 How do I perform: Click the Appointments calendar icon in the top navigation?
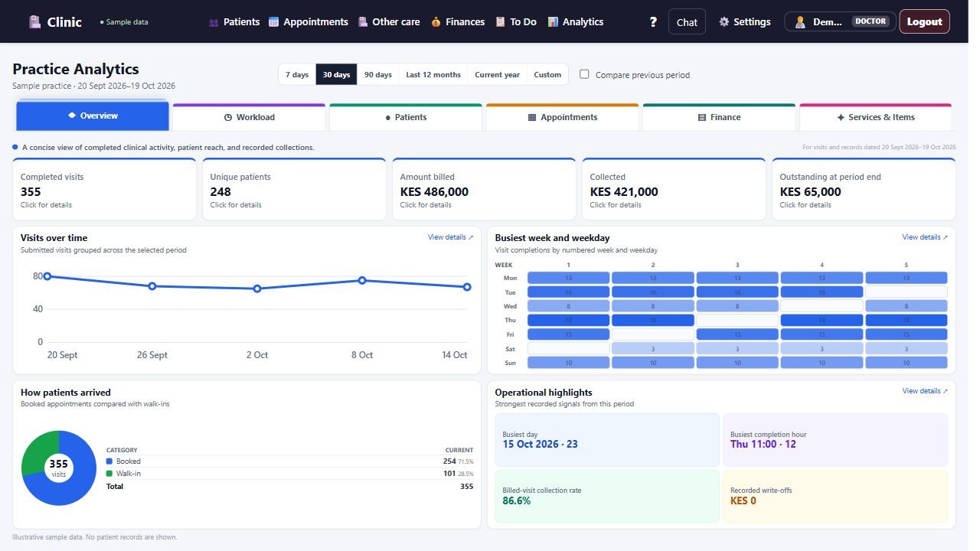click(x=273, y=22)
